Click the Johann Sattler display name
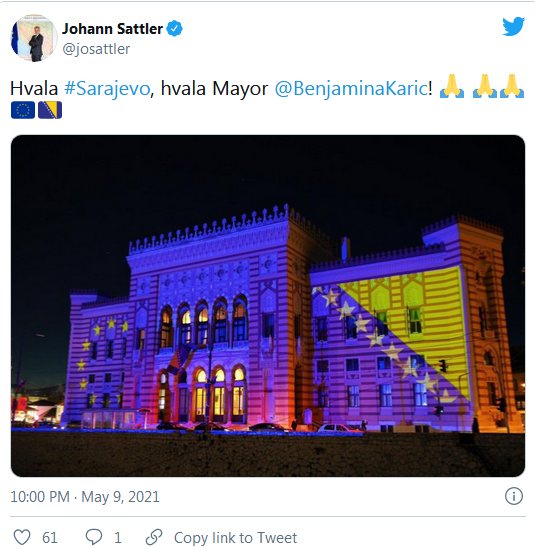 coord(112,29)
